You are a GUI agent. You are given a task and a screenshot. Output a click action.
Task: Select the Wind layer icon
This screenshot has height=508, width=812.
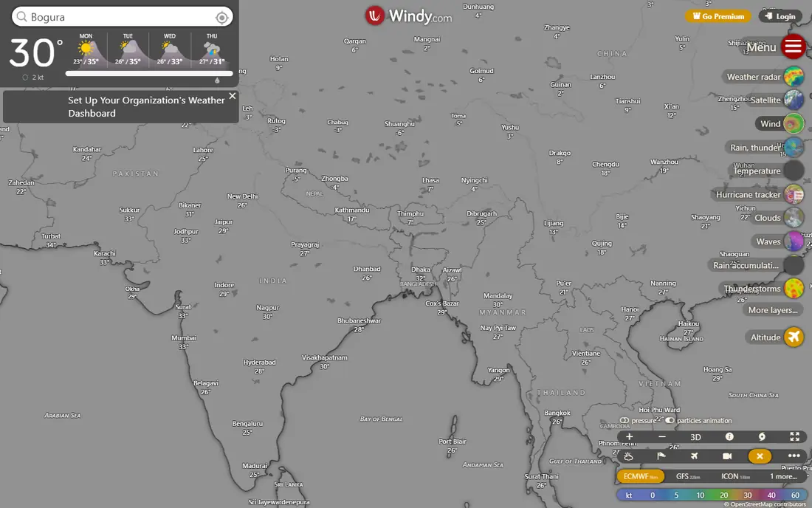[x=794, y=124]
